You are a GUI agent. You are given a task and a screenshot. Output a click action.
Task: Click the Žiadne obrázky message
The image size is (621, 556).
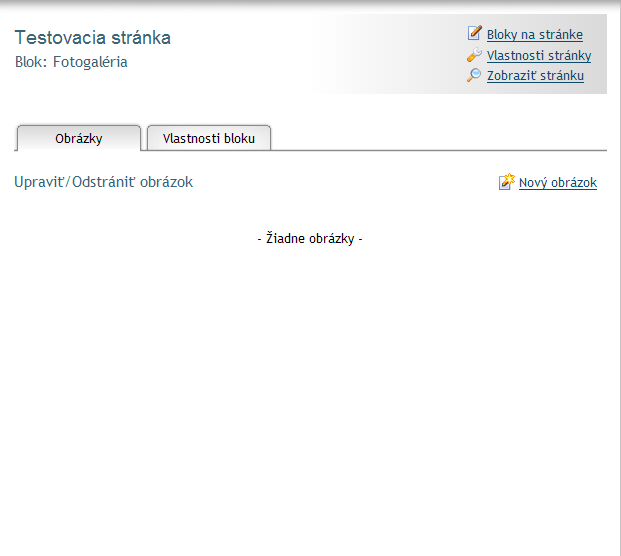coord(310,238)
